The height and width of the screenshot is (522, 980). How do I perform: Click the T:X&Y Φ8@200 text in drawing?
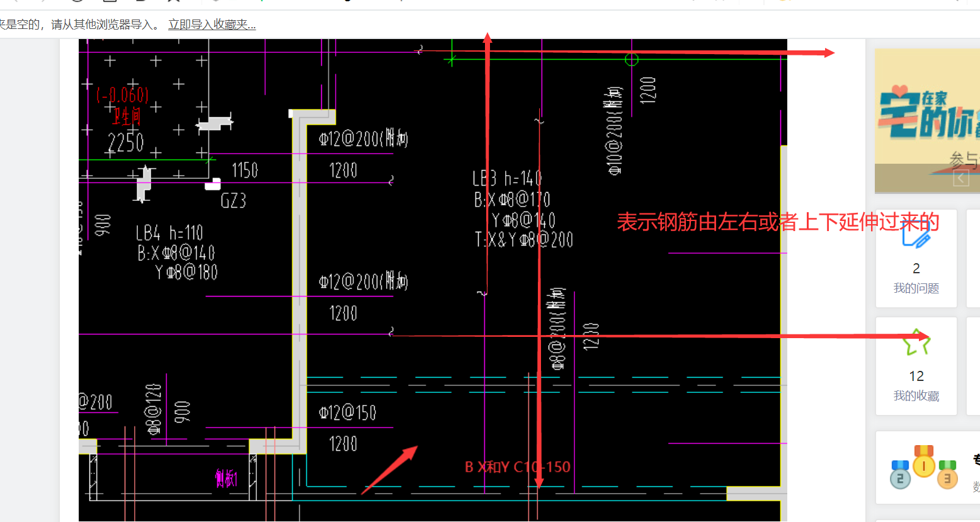point(524,239)
